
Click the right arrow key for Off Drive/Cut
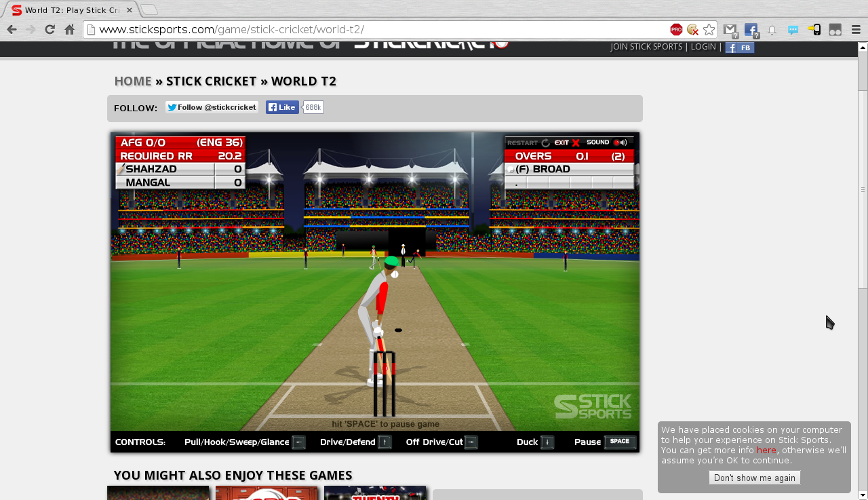pyautogui.click(x=471, y=442)
